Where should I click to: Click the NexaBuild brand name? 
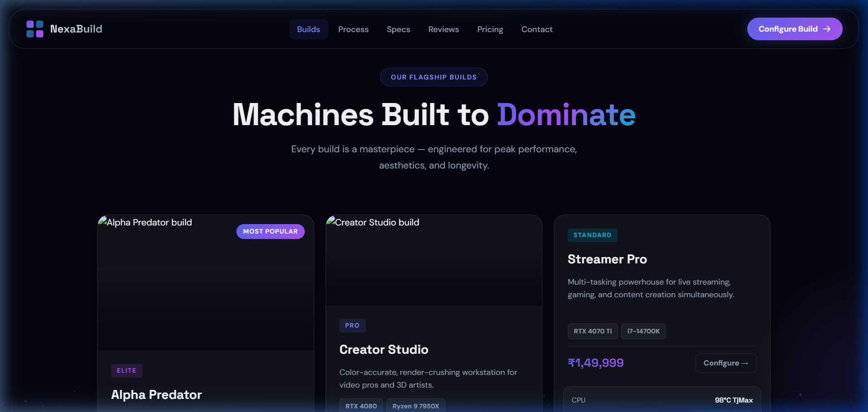click(76, 29)
